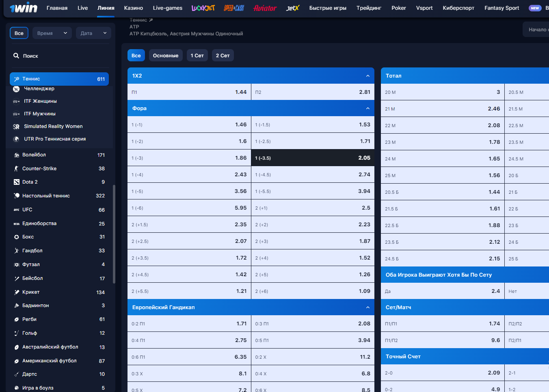The image size is (549, 392).
Task: Choose the Настольный теннис paddle icon
Action: tap(17, 196)
